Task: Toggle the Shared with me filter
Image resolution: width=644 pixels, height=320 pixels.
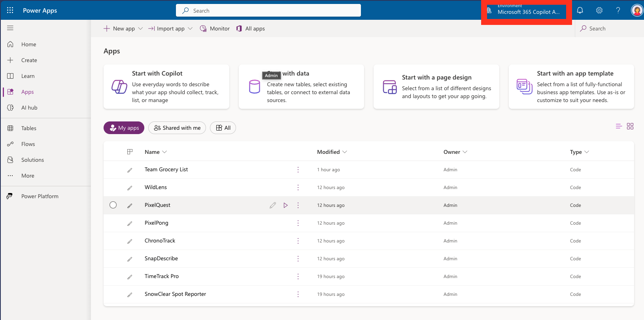Action: (177, 128)
